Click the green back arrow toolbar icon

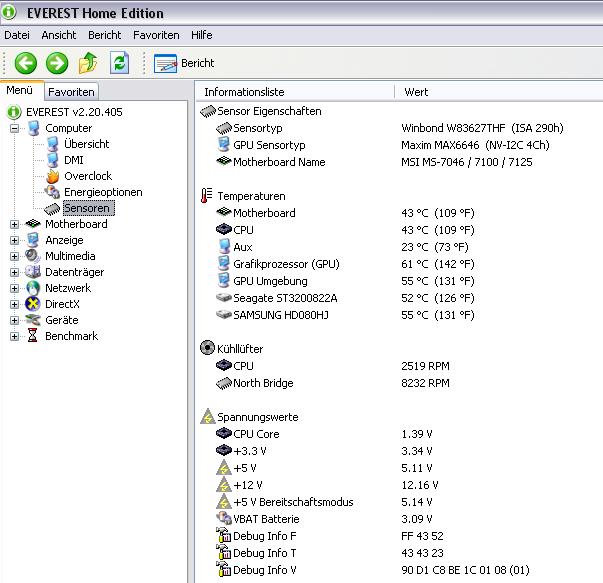[x=26, y=63]
